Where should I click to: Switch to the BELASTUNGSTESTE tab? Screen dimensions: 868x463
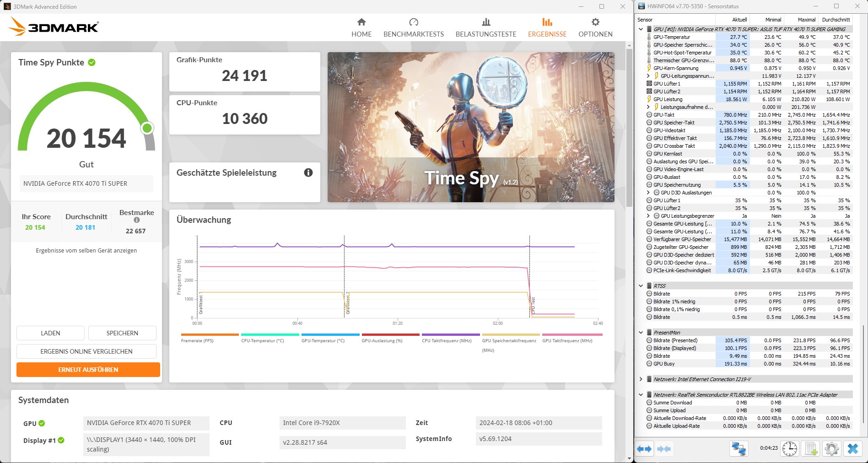tap(486, 27)
